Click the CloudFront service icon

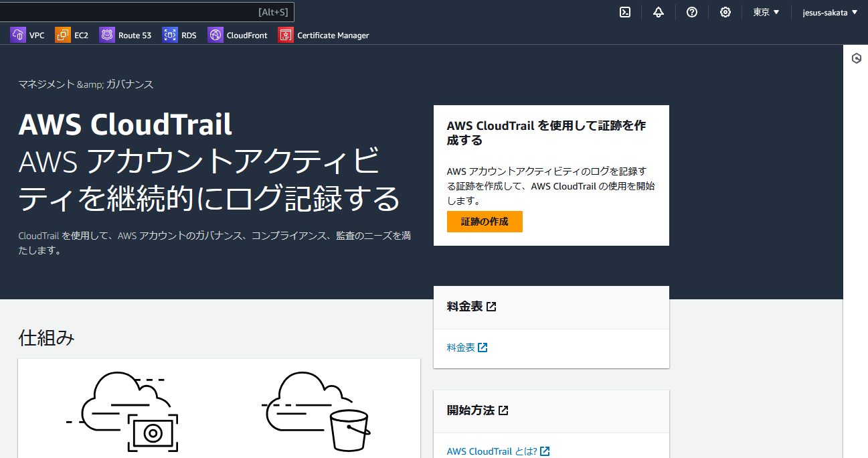(x=215, y=35)
